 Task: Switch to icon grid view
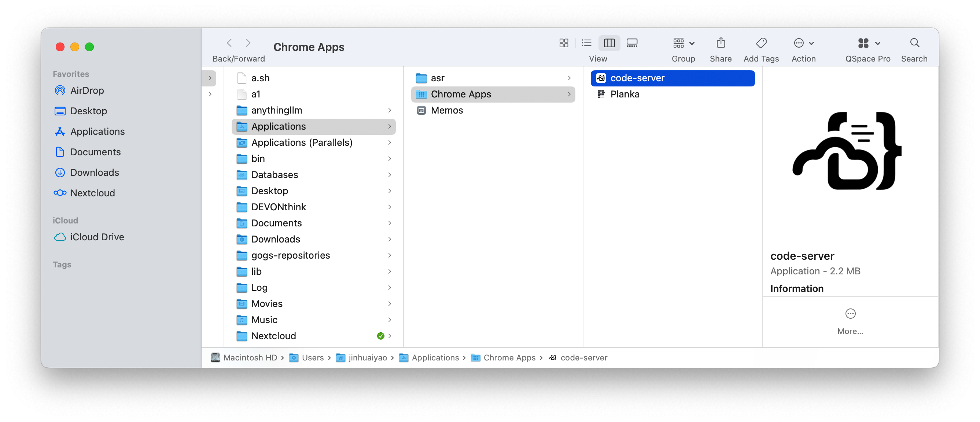tap(563, 43)
